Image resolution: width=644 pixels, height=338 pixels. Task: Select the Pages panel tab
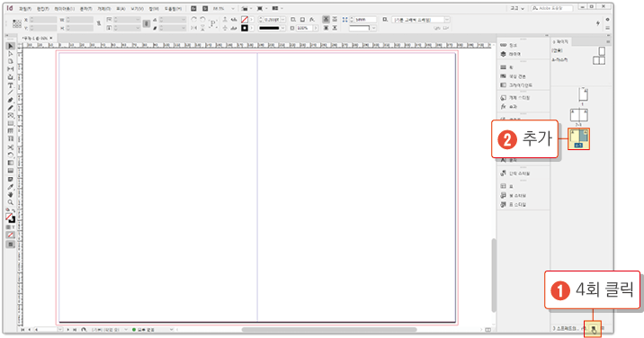560,42
